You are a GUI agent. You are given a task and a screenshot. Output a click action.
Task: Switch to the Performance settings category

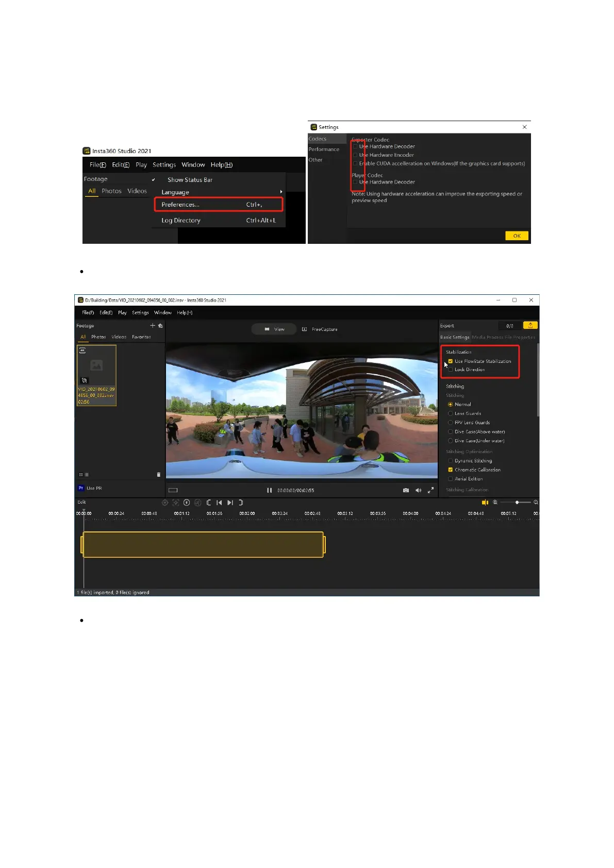324,149
